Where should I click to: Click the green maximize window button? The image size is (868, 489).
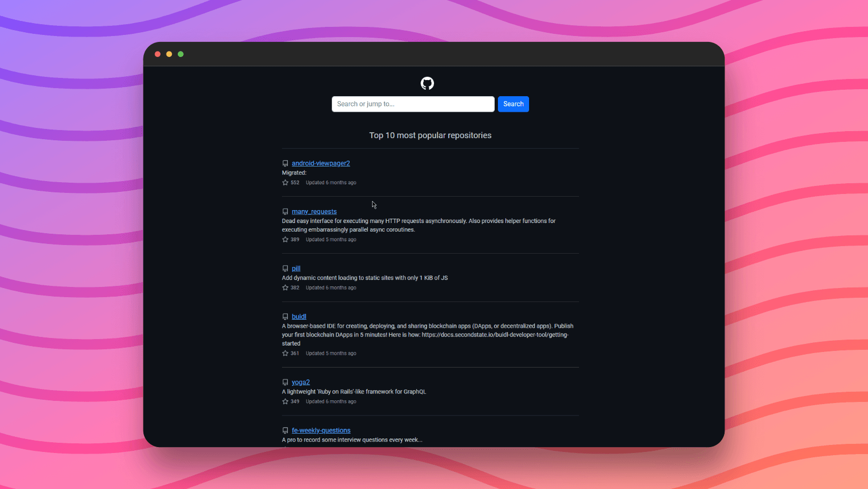[x=180, y=54]
